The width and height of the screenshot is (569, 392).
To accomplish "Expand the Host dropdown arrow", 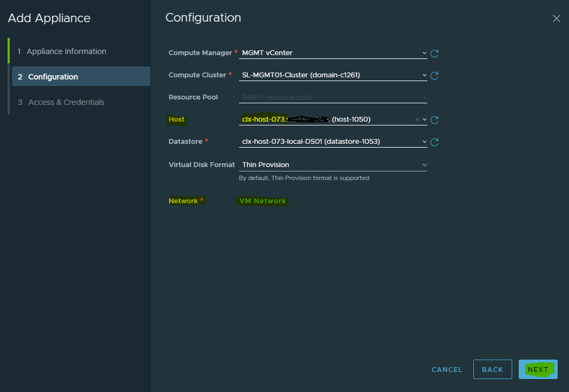I will (425, 119).
